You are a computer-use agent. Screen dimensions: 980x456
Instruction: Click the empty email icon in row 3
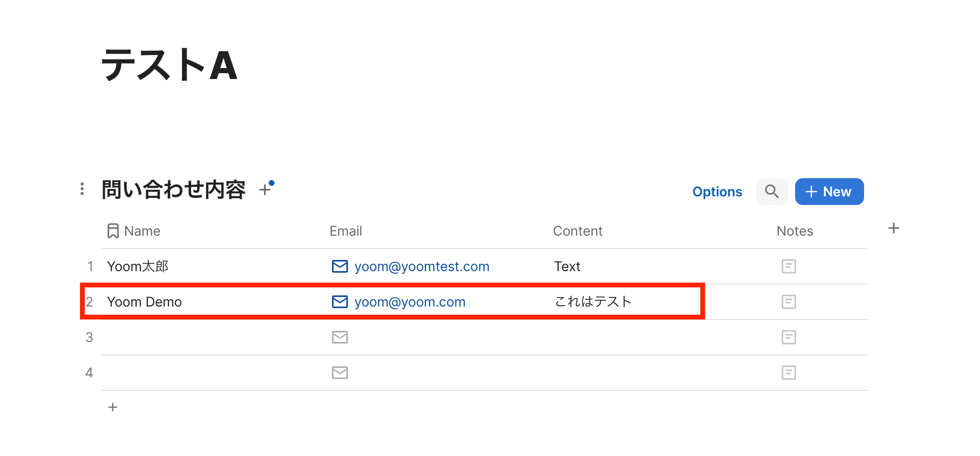point(340,337)
